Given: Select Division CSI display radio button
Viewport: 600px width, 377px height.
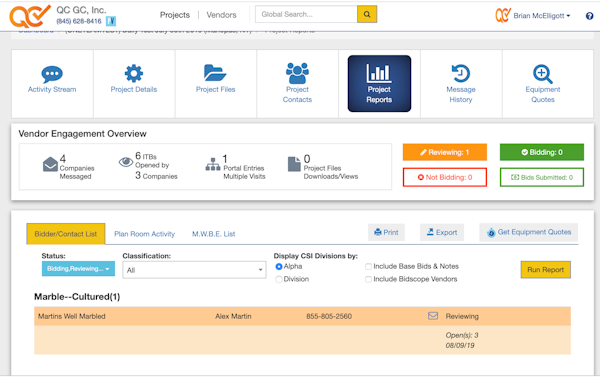Looking at the screenshot, I should pyautogui.click(x=279, y=279).
